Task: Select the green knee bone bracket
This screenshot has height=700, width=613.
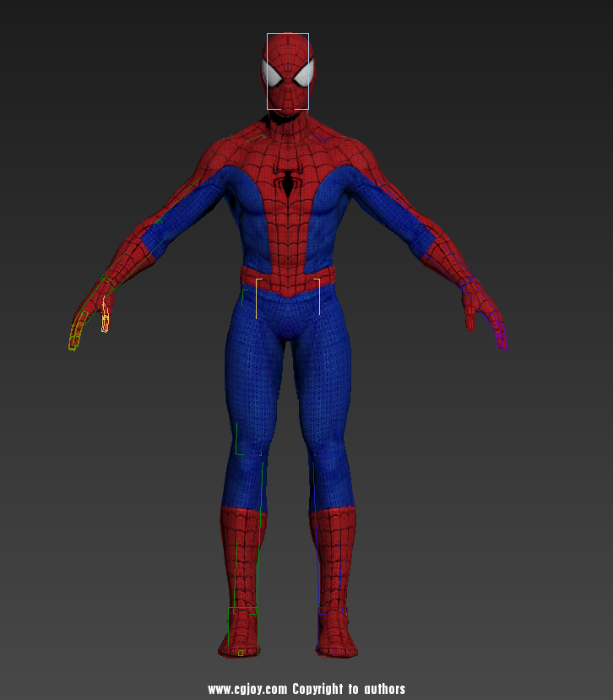Action: click(x=238, y=441)
